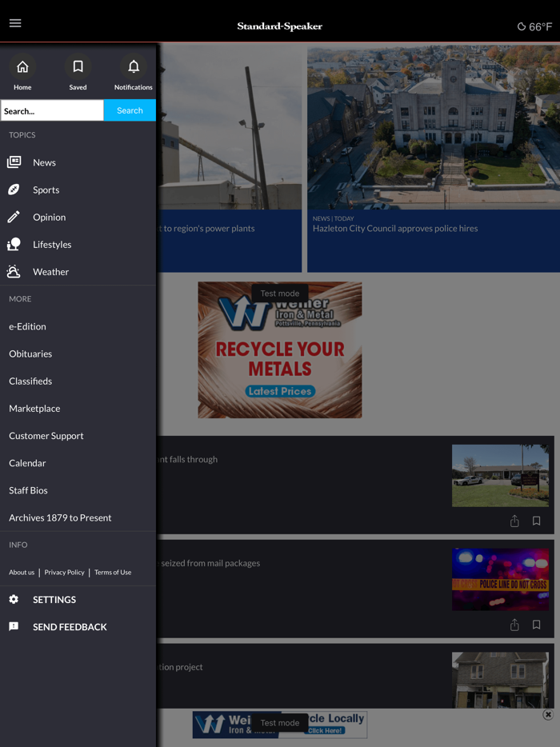The width and height of the screenshot is (560, 747).
Task: Click the Opinion pencil icon
Action: [14, 217]
